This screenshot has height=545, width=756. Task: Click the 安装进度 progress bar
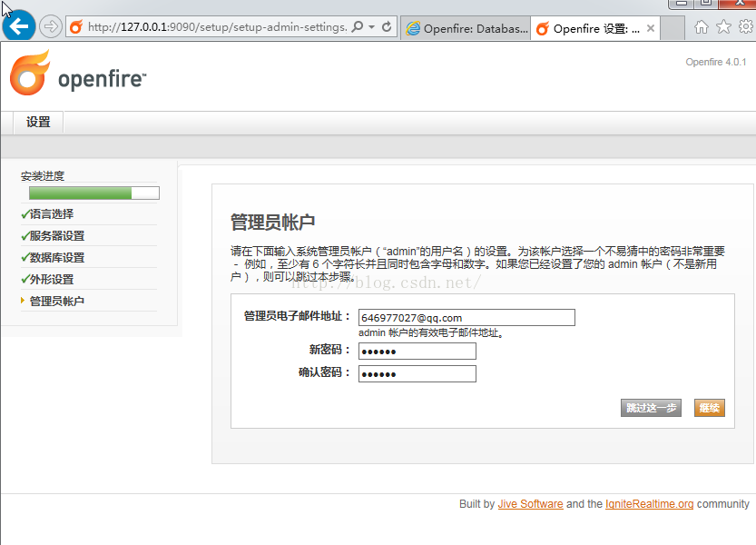[94, 193]
